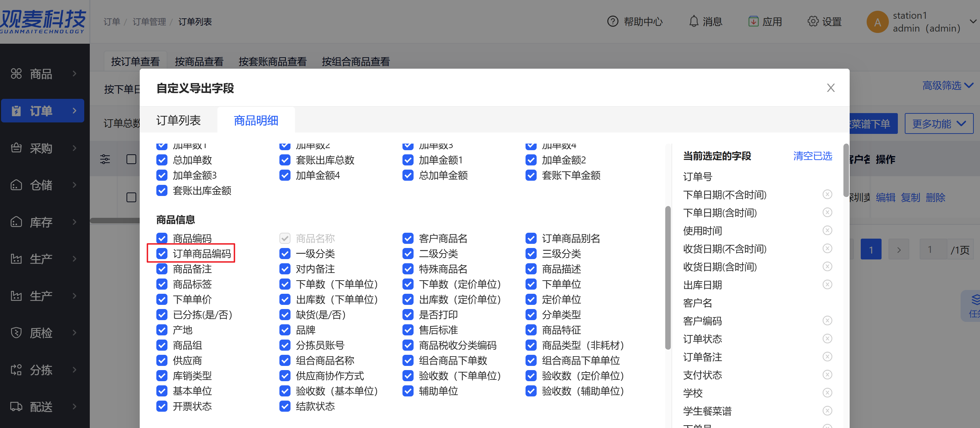This screenshot has height=428, width=980.
Task: Click the user avatar A icon
Action: (877, 22)
